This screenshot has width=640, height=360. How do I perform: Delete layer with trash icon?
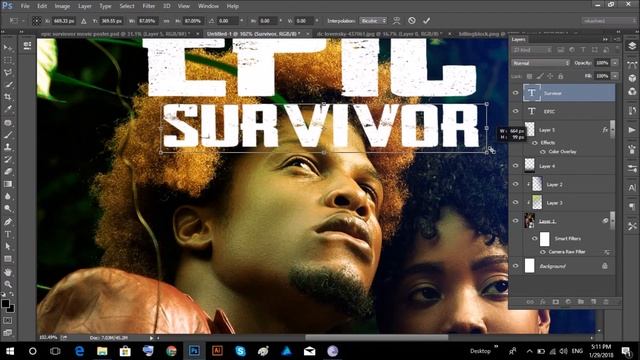(606, 302)
